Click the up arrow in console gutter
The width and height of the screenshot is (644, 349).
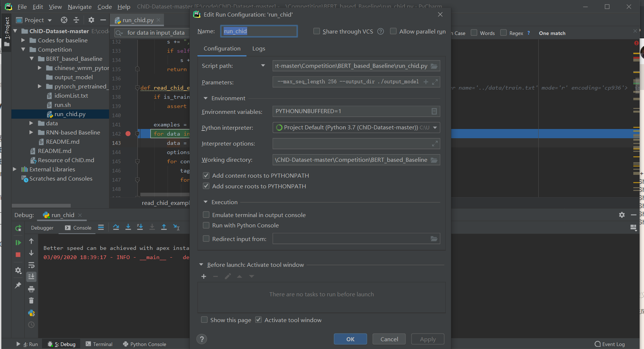tap(31, 241)
